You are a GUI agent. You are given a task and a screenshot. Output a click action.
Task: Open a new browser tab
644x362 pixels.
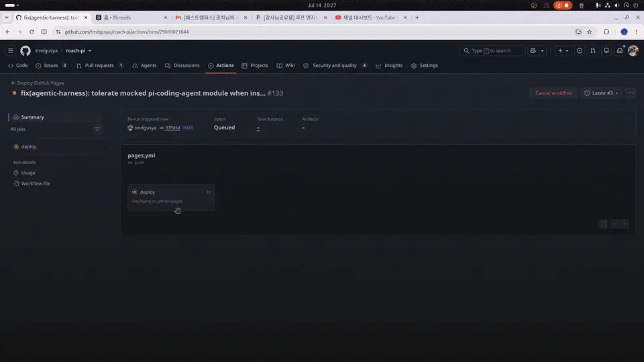pyautogui.click(x=417, y=17)
